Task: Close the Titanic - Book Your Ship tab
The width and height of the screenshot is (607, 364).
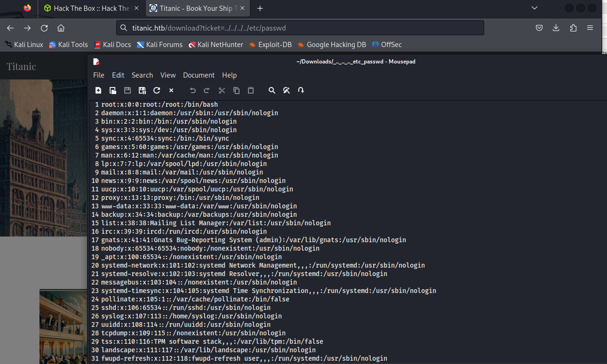Action: (x=242, y=8)
